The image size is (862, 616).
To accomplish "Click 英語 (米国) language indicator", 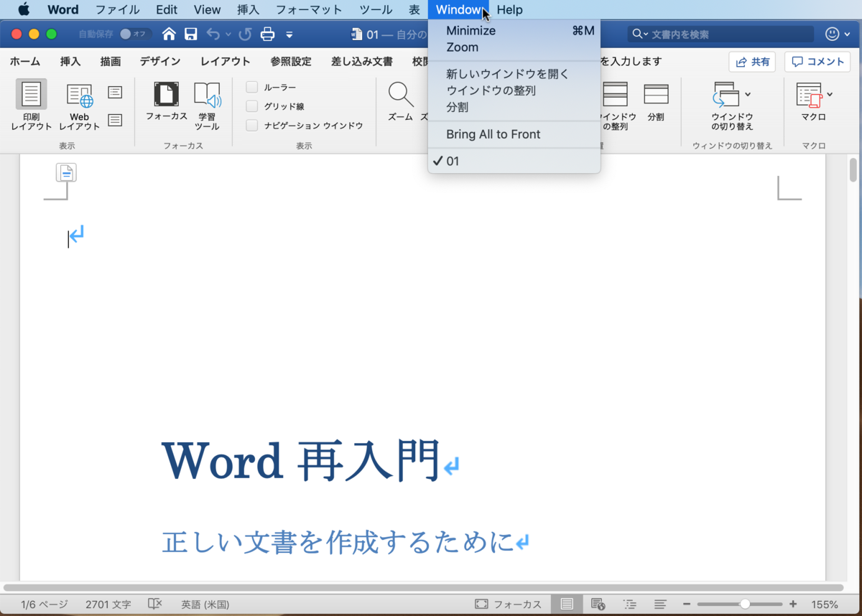I will pyautogui.click(x=205, y=605).
